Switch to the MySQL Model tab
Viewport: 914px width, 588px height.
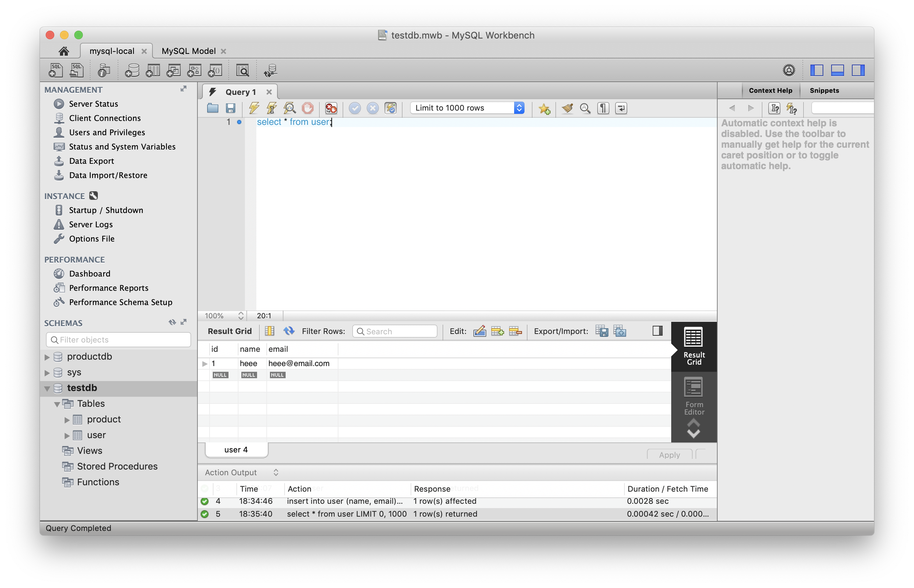click(x=189, y=51)
